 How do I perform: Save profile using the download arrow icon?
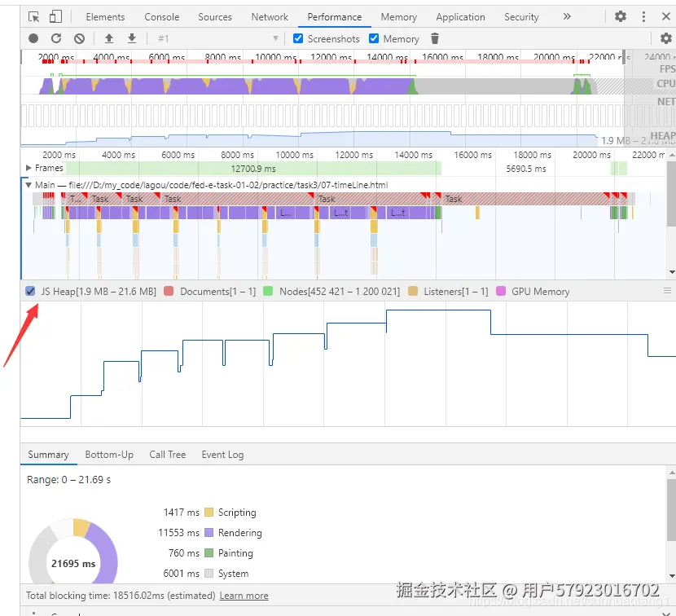[x=132, y=38]
